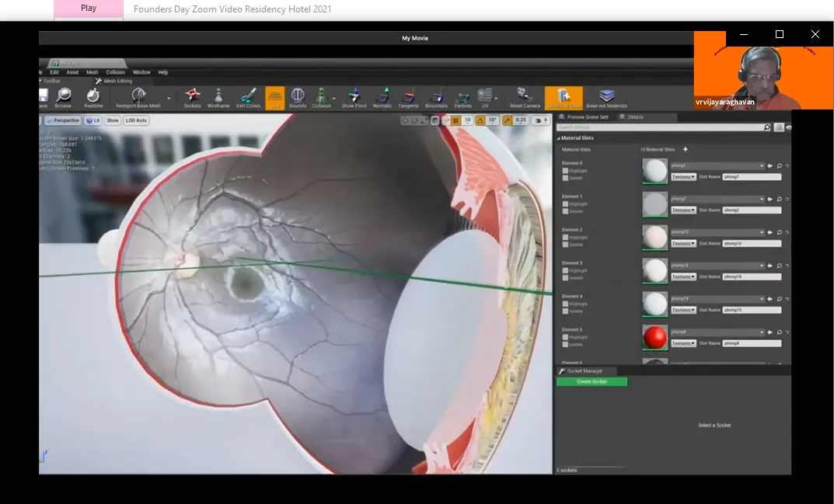Viewport: 834px width, 504px height.
Task: Click the Browse toolbar icon
Action: [63, 99]
